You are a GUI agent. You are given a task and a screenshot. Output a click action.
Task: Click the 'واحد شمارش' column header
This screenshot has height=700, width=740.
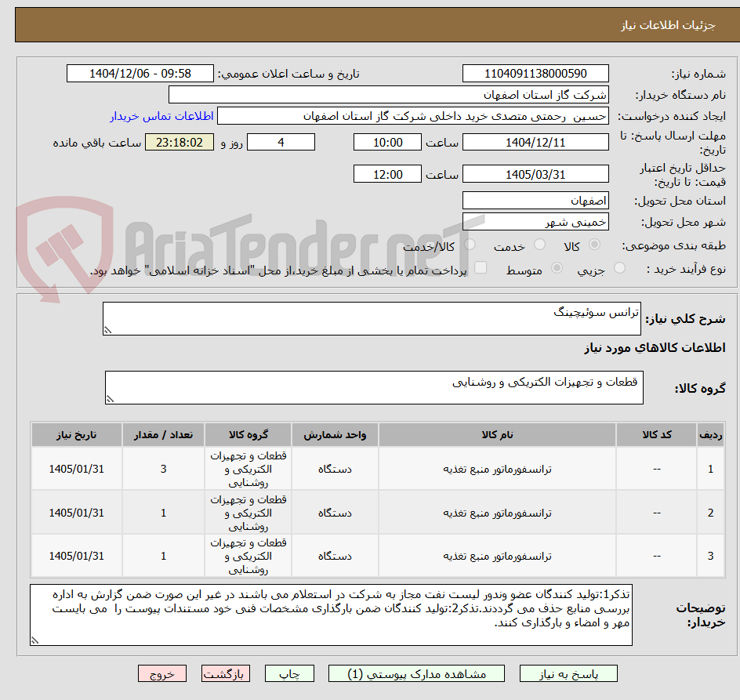[335, 435]
